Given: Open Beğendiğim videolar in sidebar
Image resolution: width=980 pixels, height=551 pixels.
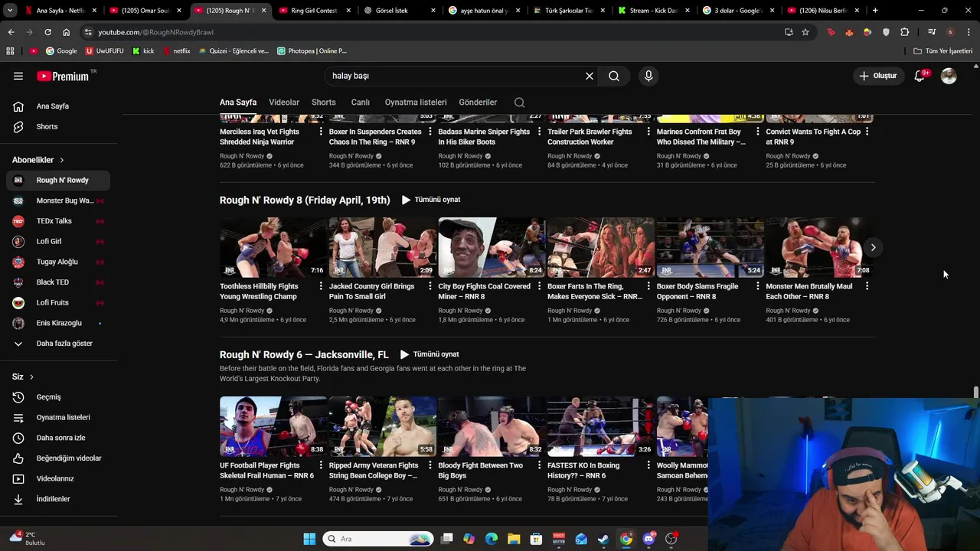Looking at the screenshot, I should (x=58, y=458).
